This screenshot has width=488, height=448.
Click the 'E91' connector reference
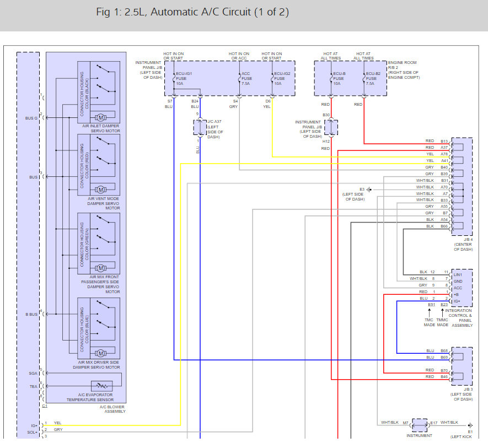pyautogui.click(x=431, y=305)
